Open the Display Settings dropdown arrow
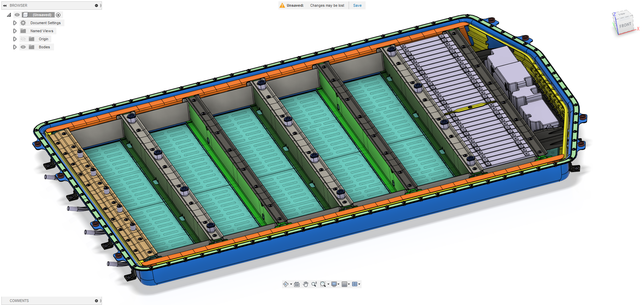Viewport: 644px width, 305px height. (x=338, y=284)
